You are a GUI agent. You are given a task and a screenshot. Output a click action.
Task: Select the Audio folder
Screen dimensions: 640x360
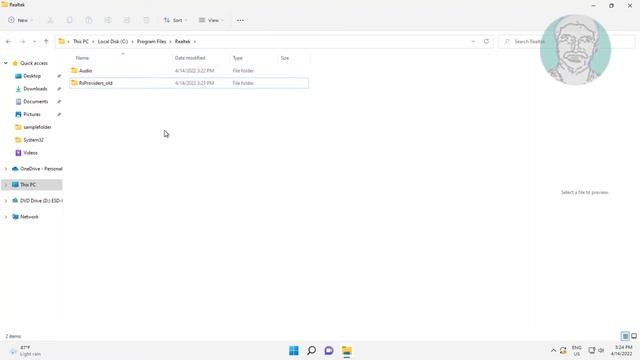click(x=189, y=71)
